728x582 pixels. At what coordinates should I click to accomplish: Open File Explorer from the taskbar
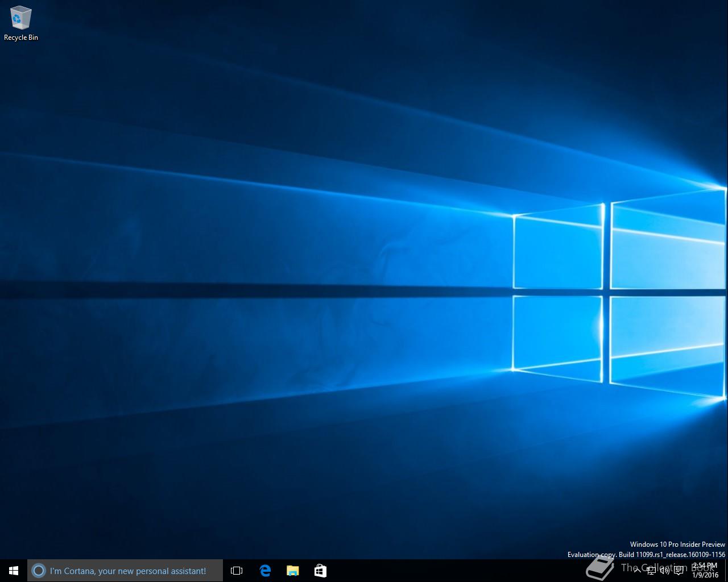292,571
